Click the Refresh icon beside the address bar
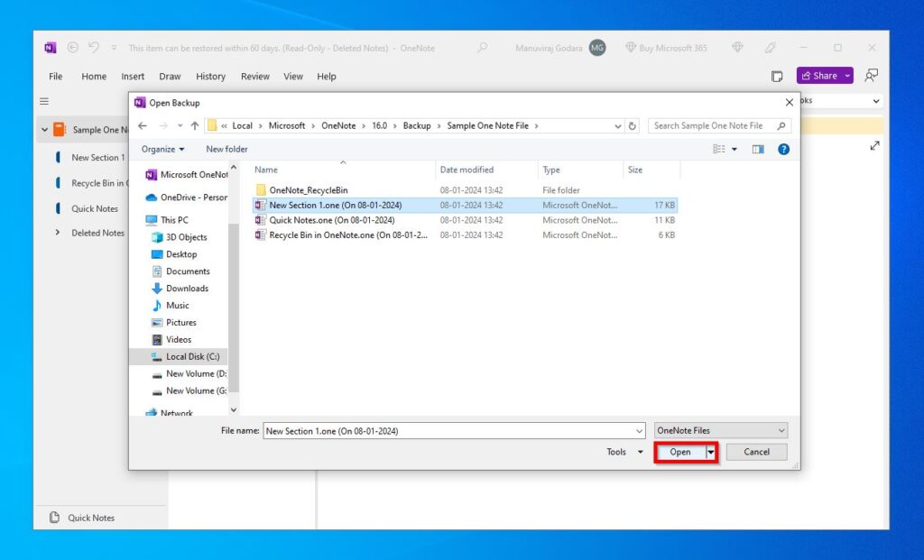 [x=632, y=125]
